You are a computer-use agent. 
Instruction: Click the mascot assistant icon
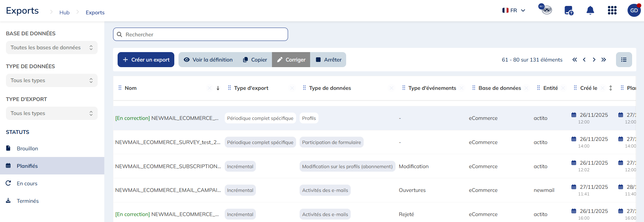tap(545, 9)
